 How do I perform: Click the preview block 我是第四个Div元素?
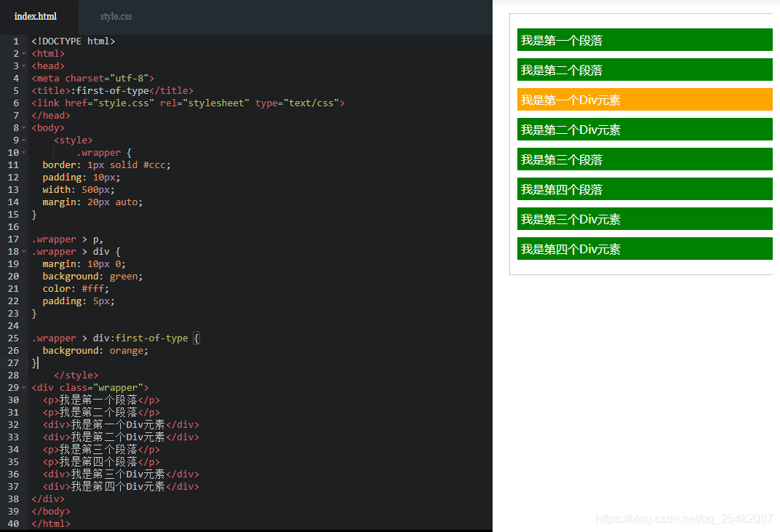[x=645, y=249]
